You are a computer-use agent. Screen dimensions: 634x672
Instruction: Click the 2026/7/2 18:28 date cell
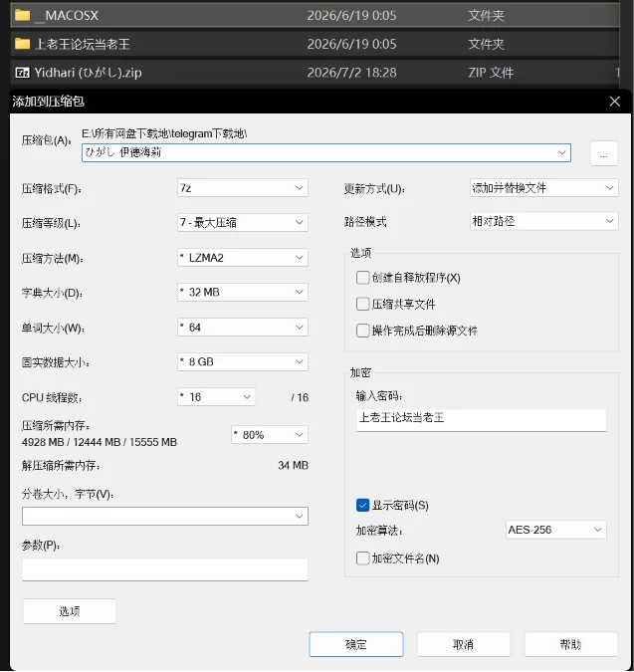(x=351, y=73)
